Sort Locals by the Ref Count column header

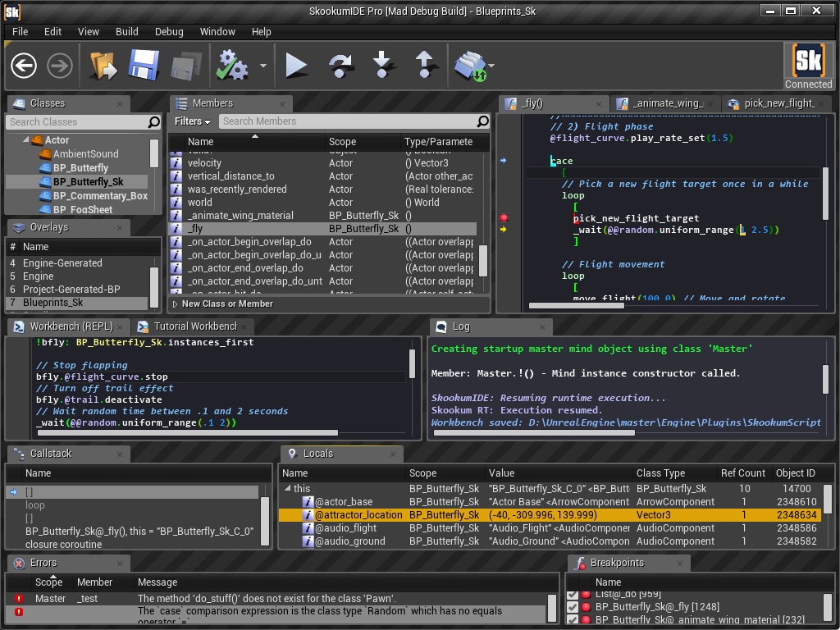click(743, 473)
